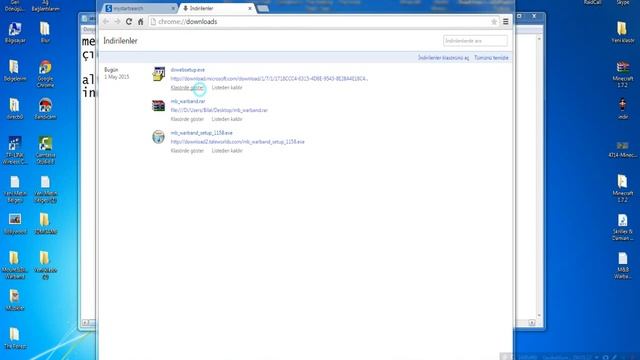Screen dimensions: 640x360
Task: Close the İndirilenler tab
Action: pyautogui.click(x=250, y=8)
